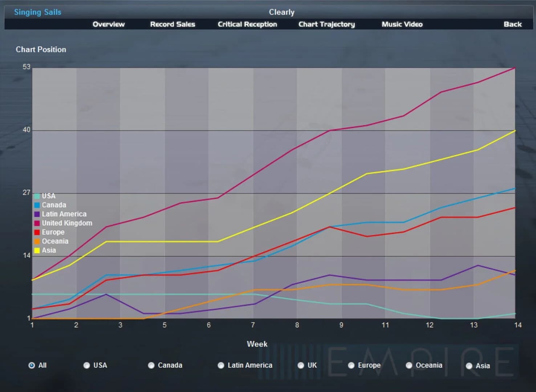Click the Back button
This screenshot has width=536, height=392.
click(x=512, y=24)
